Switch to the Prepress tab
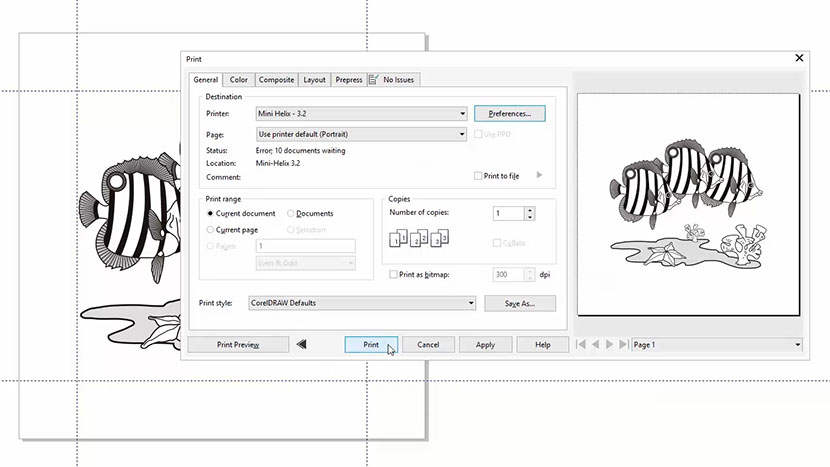This screenshot has height=467, width=830. click(349, 80)
